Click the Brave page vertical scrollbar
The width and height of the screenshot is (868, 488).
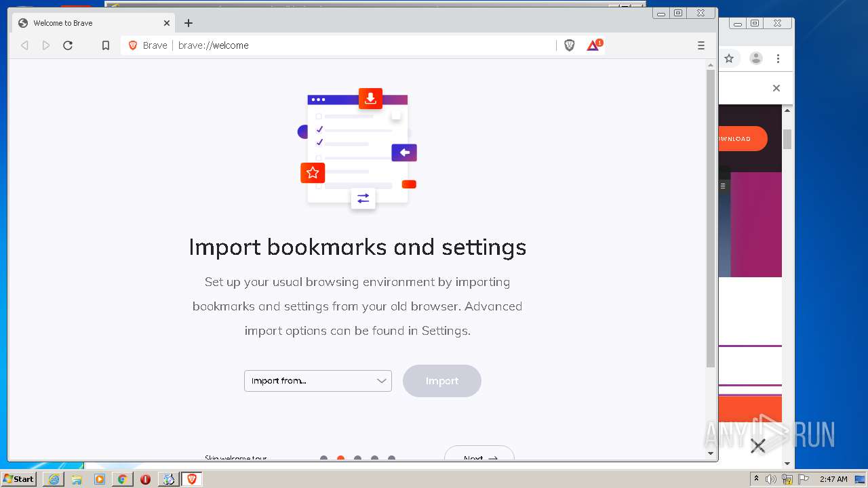coord(711,218)
